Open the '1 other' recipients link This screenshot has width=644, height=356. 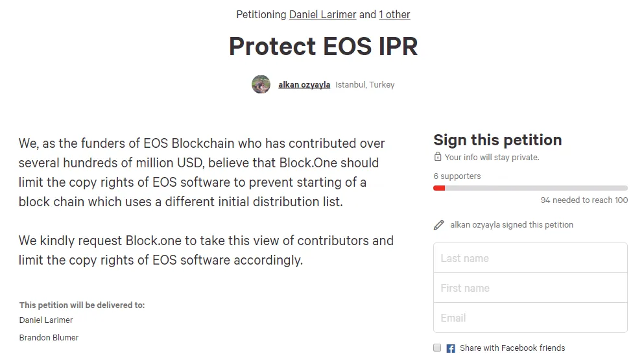click(394, 15)
